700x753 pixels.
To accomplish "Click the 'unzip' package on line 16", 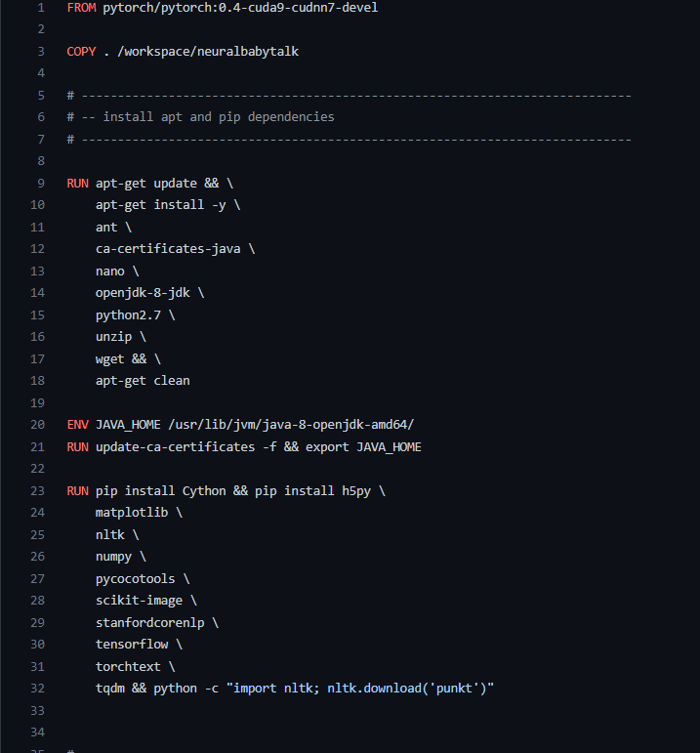I will pos(113,337).
